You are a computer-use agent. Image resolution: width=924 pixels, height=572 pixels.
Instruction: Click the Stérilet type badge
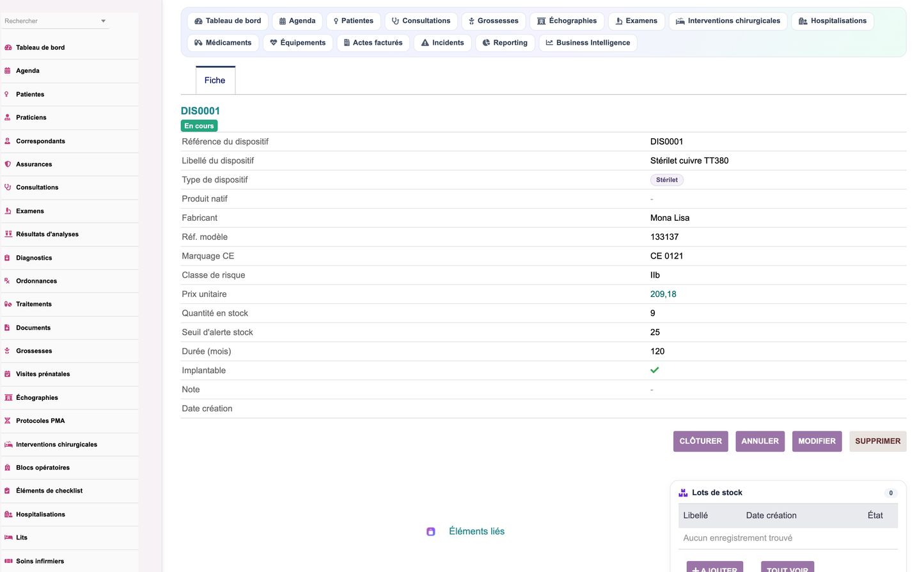[667, 180]
